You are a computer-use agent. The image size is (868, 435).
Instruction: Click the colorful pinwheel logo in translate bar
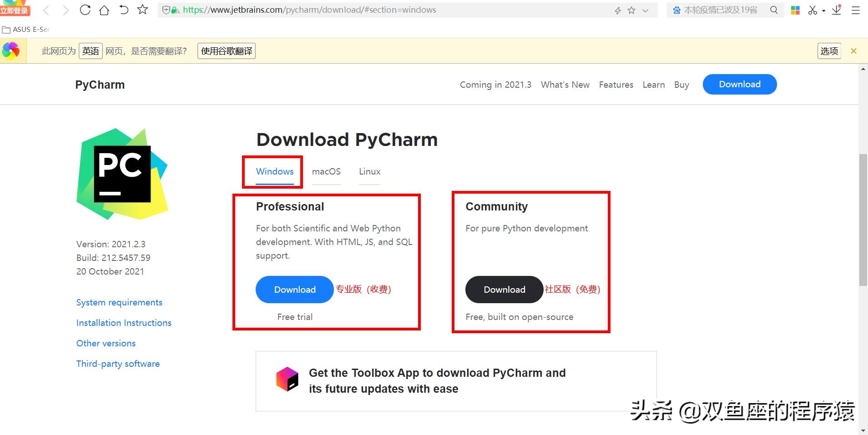[10, 50]
